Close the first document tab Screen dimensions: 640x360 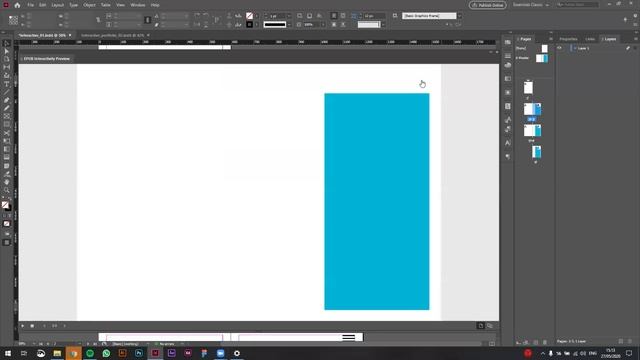[x=70, y=36]
